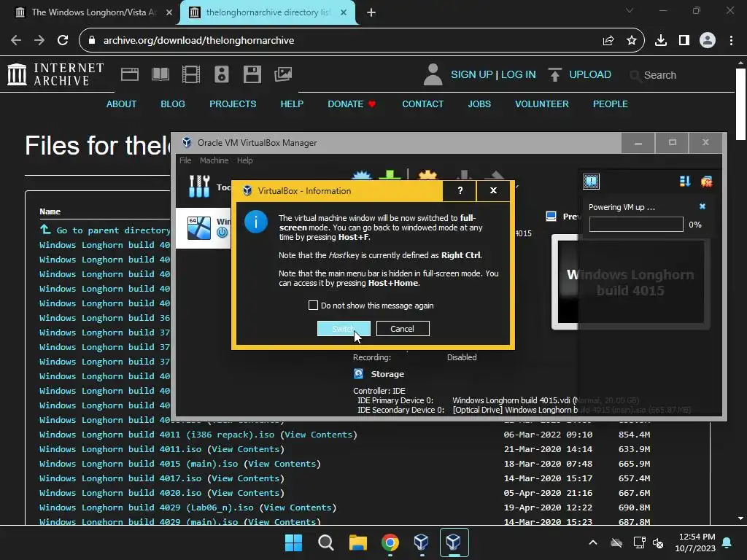Image resolution: width=747 pixels, height=560 pixels.
Task: Go forward in browser history
Action: tap(39, 41)
